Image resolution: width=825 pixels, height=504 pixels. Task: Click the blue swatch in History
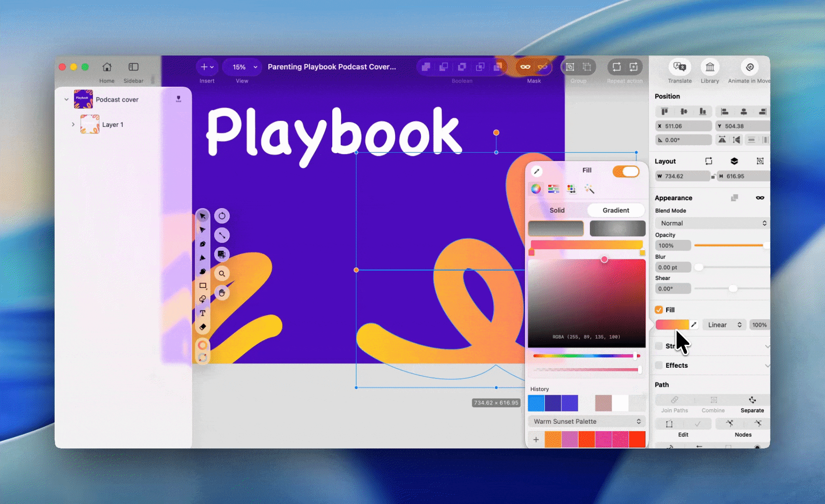[536, 403]
